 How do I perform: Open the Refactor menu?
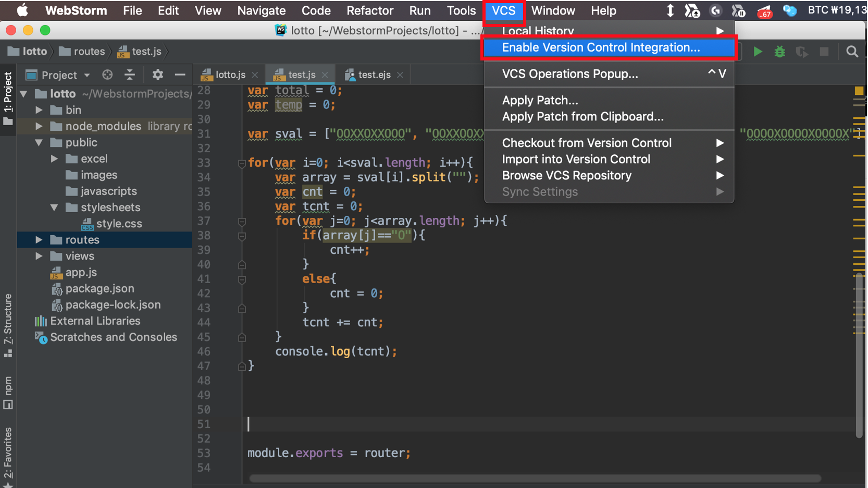pyautogui.click(x=370, y=10)
